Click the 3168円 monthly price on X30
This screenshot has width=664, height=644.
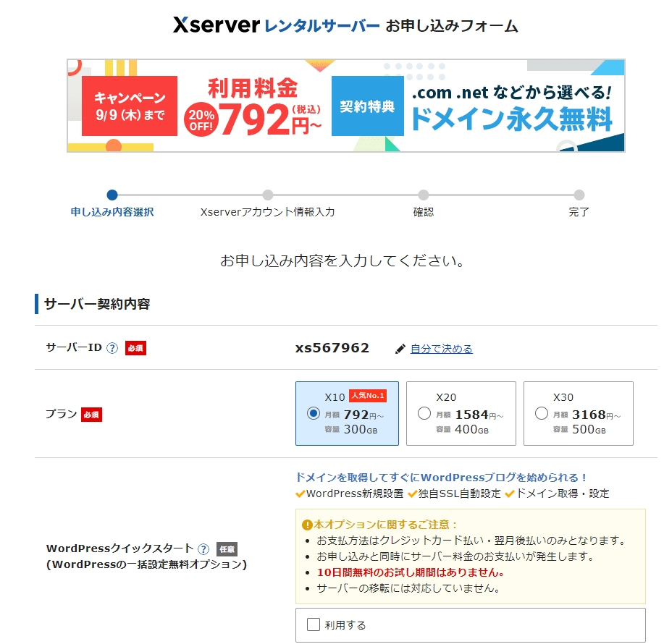[x=597, y=415]
